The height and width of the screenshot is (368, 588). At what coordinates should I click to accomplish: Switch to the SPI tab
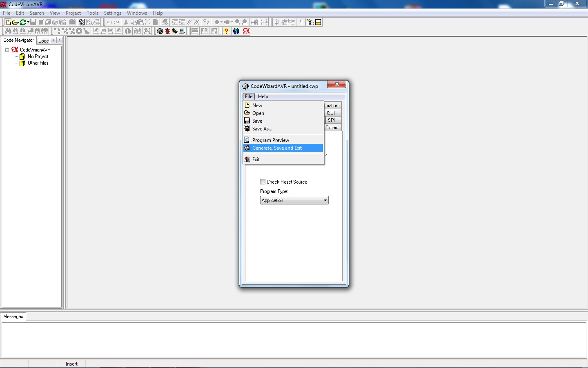(x=331, y=120)
